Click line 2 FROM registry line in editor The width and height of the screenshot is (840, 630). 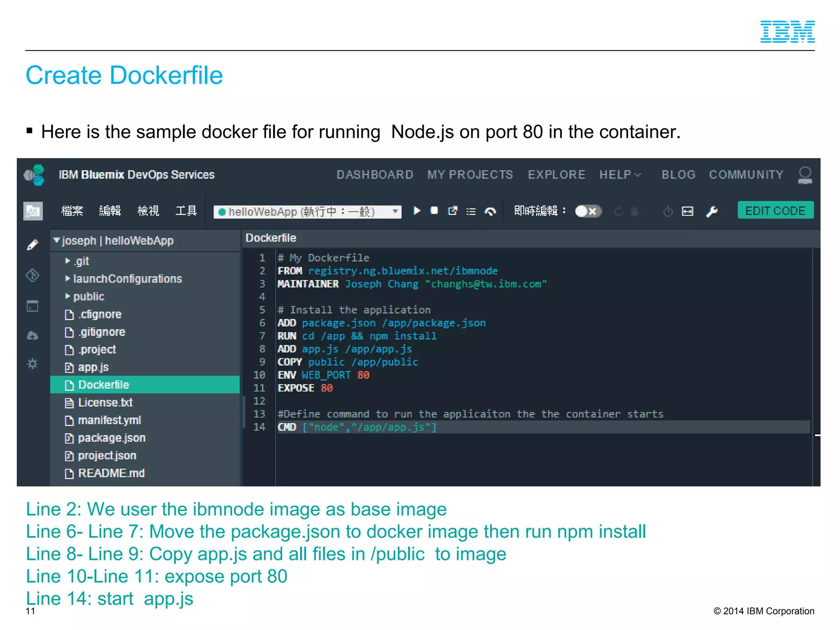[388, 271]
